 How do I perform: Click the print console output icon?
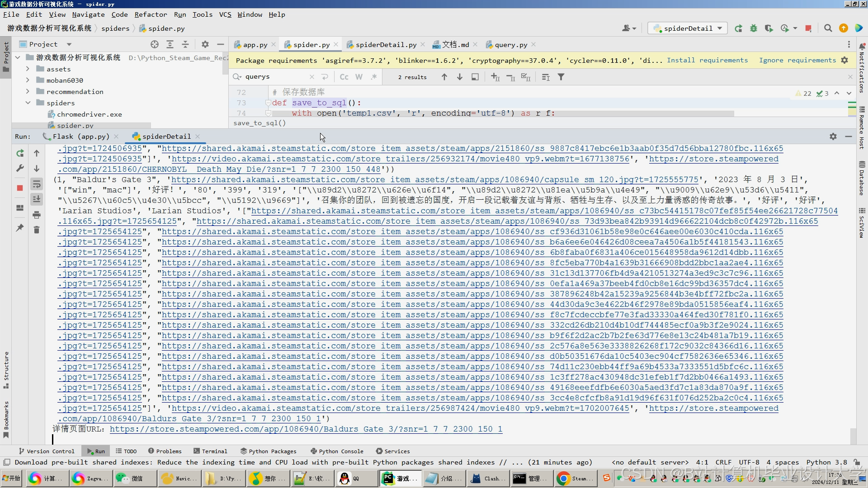(37, 215)
